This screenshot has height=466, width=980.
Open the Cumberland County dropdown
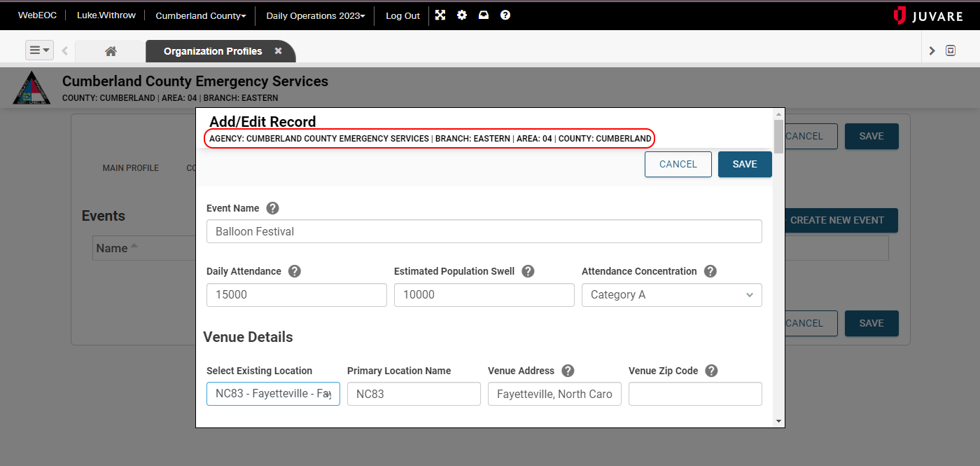point(200,15)
